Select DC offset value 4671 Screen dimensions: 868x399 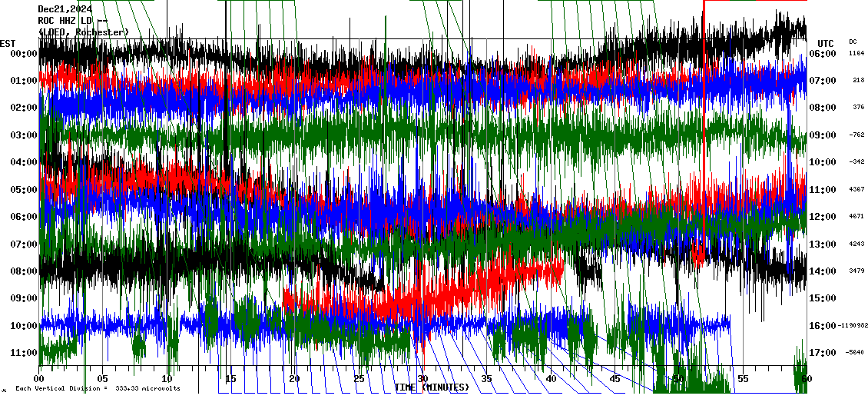click(856, 217)
